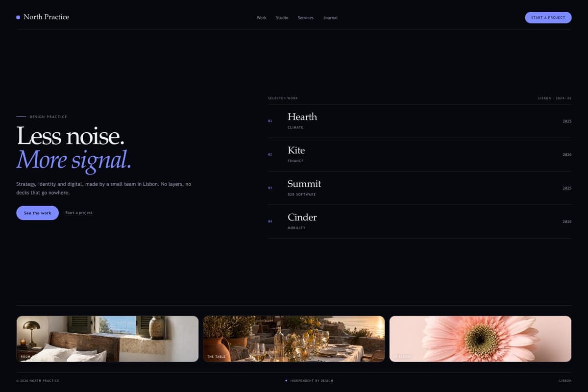
Task: Click the "CLIMATE" tag under Hearth
Action: 295,127
